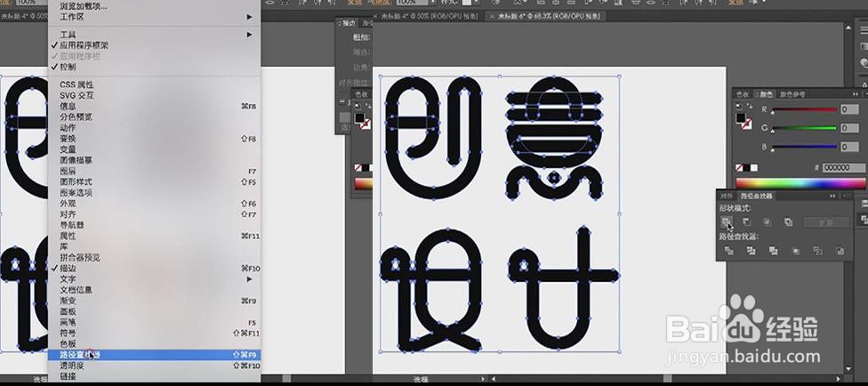Click the 扩展 expand button in Pathfinder
This screenshot has width=868, height=386.
pyautogui.click(x=826, y=222)
